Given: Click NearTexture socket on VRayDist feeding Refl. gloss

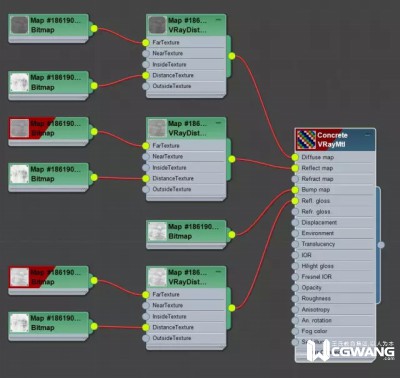Looking at the screenshot, I should point(146,305).
